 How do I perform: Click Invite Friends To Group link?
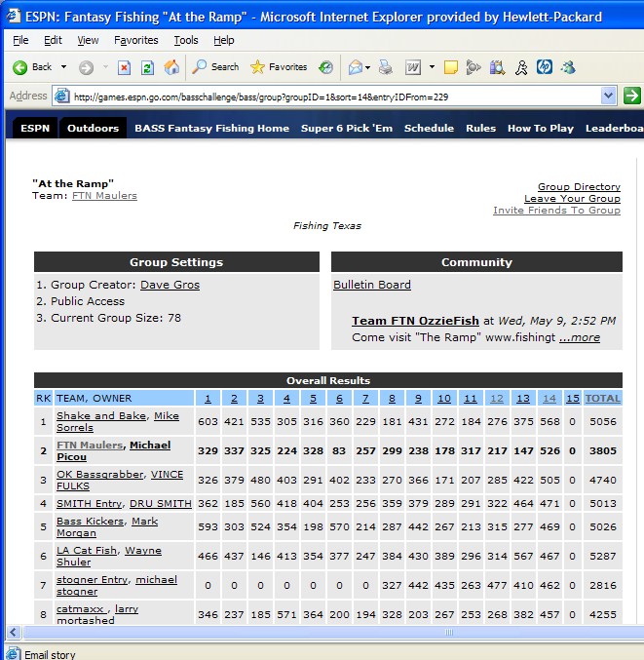pyautogui.click(x=556, y=210)
